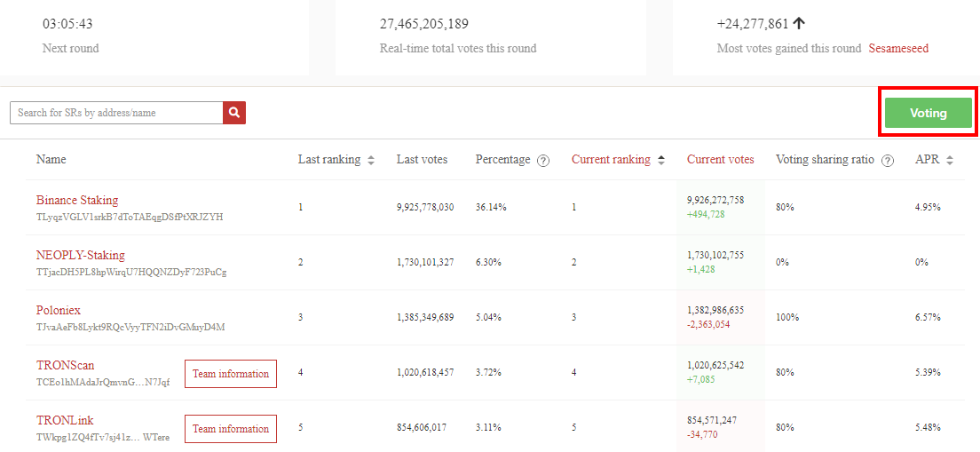Click the vote loss -2,363,054
The image size is (980, 452).
tap(707, 324)
